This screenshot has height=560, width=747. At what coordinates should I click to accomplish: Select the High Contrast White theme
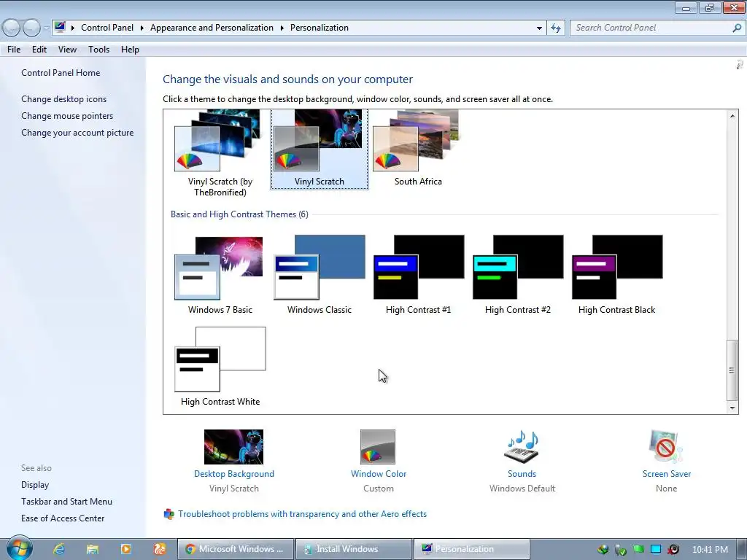point(220,367)
